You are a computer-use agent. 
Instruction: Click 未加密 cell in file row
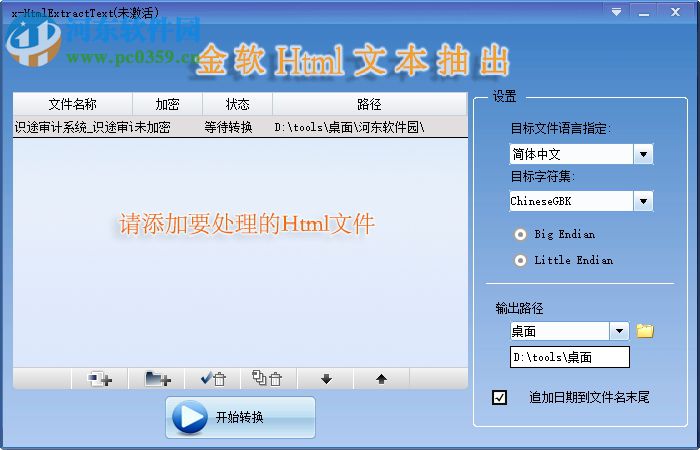[152, 128]
